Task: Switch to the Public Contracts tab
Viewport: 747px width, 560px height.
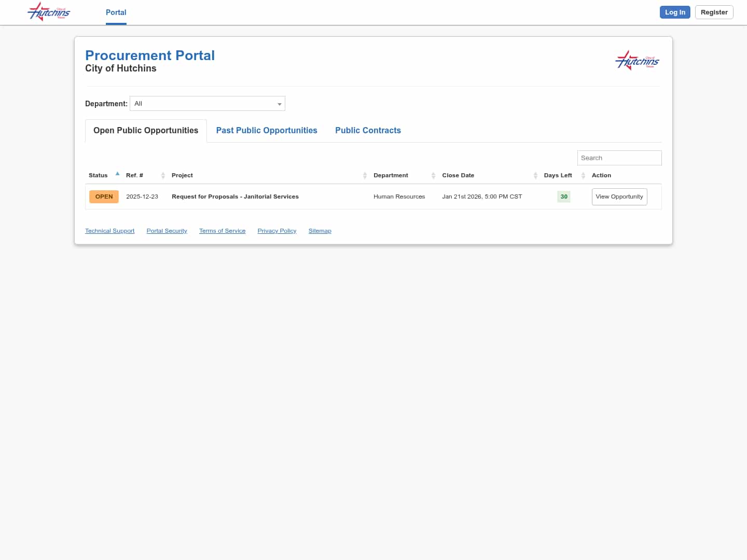Action: (x=368, y=131)
